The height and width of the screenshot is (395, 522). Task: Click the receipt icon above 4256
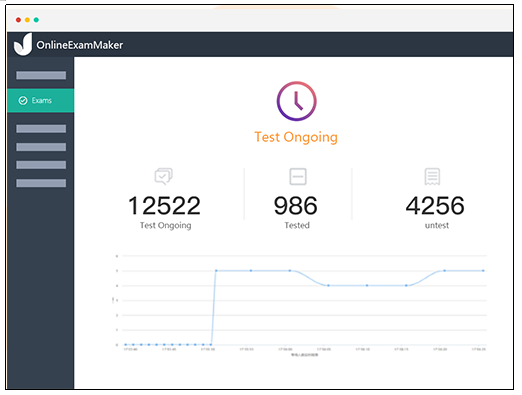point(432,176)
